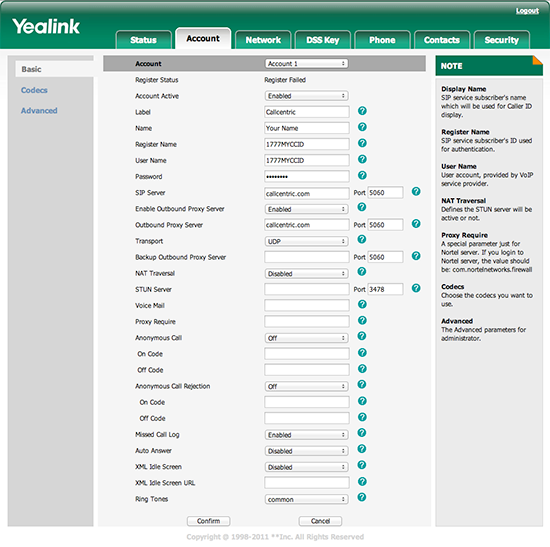The height and width of the screenshot is (547, 550).
Task: Open Transport help icon
Action: click(362, 239)
